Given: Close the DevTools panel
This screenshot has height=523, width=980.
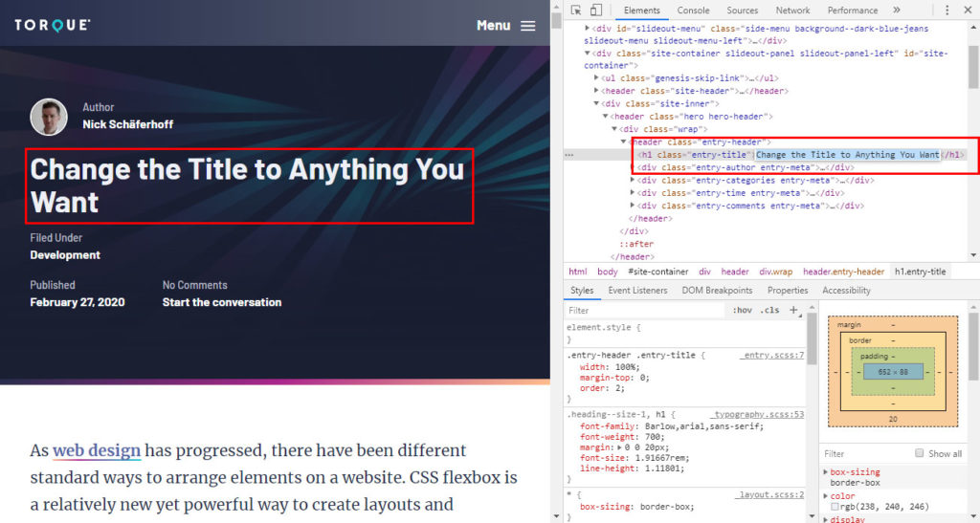Looking at the screenshot, I should (x=968, y=10).
